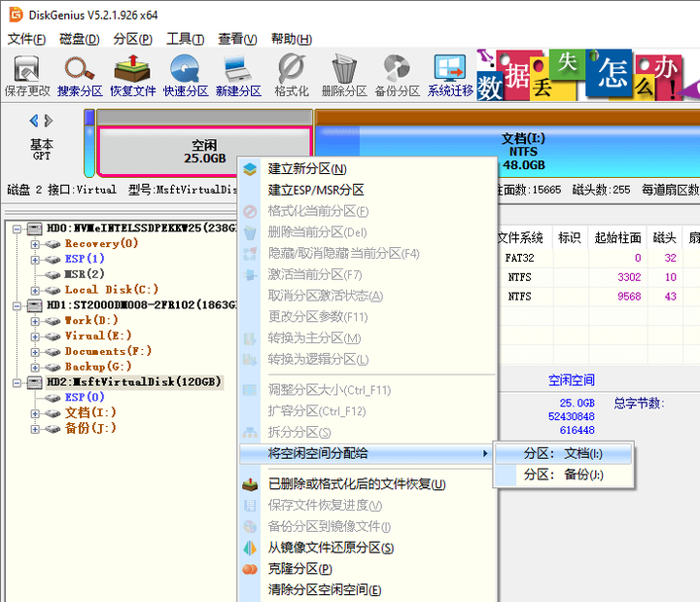The height and width of the screenshot is (602, 700).
Task: Choose 克隆分区(P) from context menu
Action: 368,569
